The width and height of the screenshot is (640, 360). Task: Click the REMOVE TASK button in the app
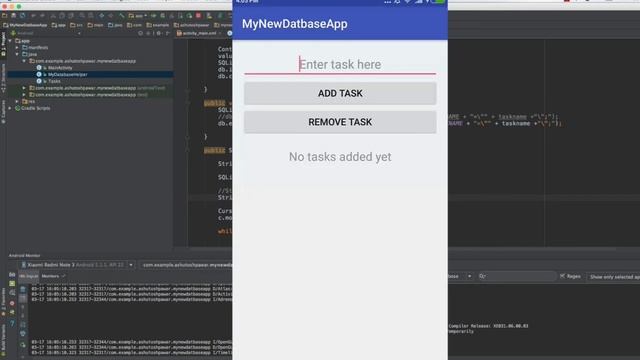click(x=340, y=122)
